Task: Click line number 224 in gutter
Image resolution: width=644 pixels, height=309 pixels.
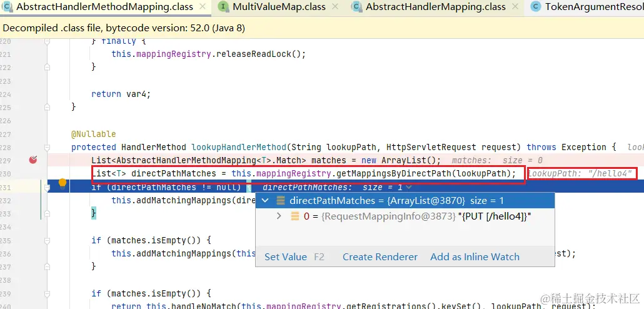Action: tap(6, 94)
